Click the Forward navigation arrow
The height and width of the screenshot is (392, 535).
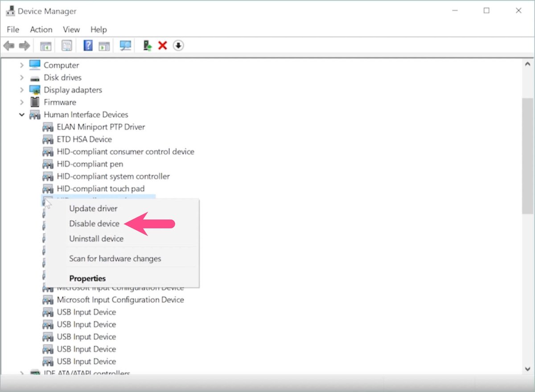pyautogui.click(x=25, y=45)
